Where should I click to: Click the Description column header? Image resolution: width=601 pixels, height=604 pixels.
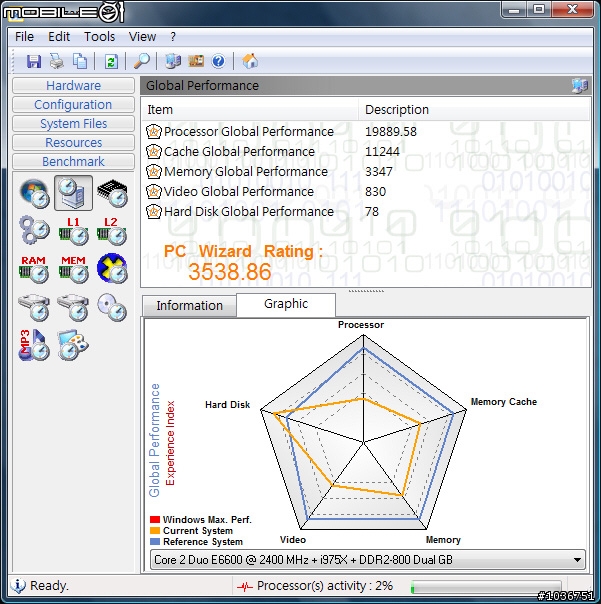click(474, 110)
